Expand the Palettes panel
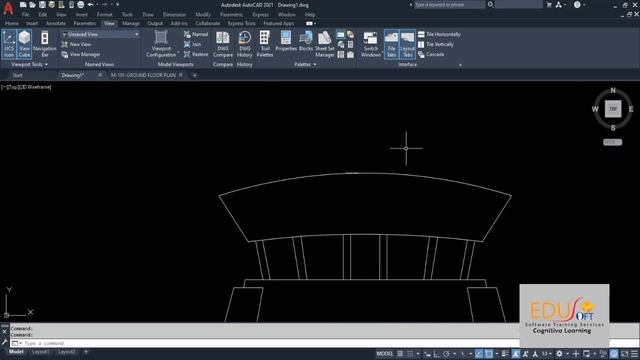The height and width of the screenshot is (360, 640). pyautogui.click(x=305, y=64)
